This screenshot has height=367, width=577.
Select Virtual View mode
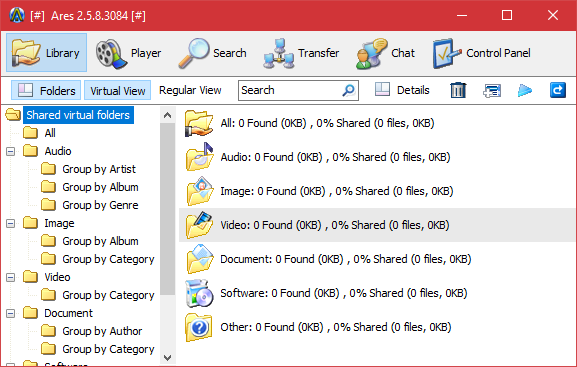pyautogui.click(x=117, y=90)
